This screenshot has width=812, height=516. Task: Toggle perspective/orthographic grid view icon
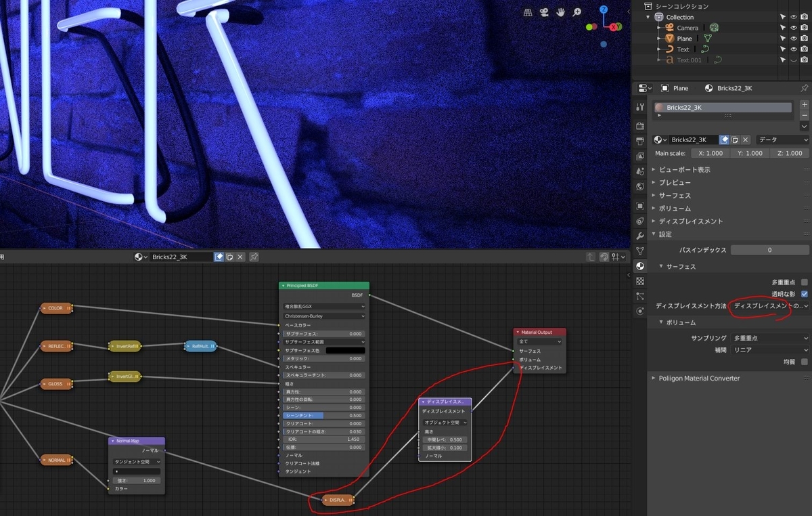pyautogui.click(x=528, y=12)
